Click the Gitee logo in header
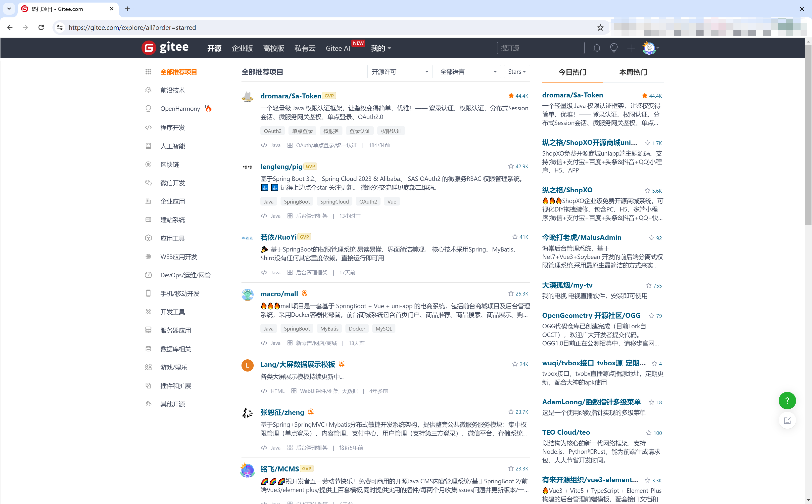The width and height of the screenshot is (812, 504). (165, 48)
